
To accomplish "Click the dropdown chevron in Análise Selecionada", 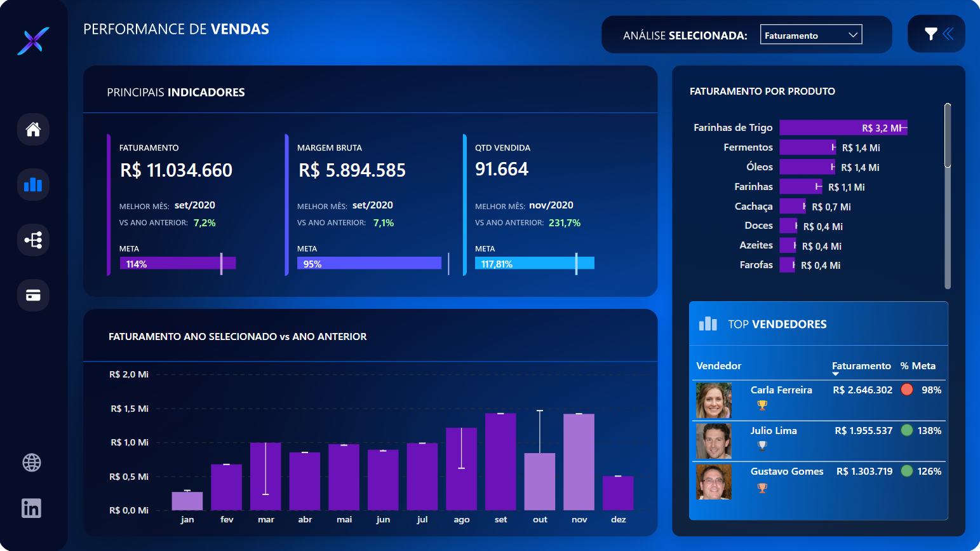I will [x=853, y=35].
